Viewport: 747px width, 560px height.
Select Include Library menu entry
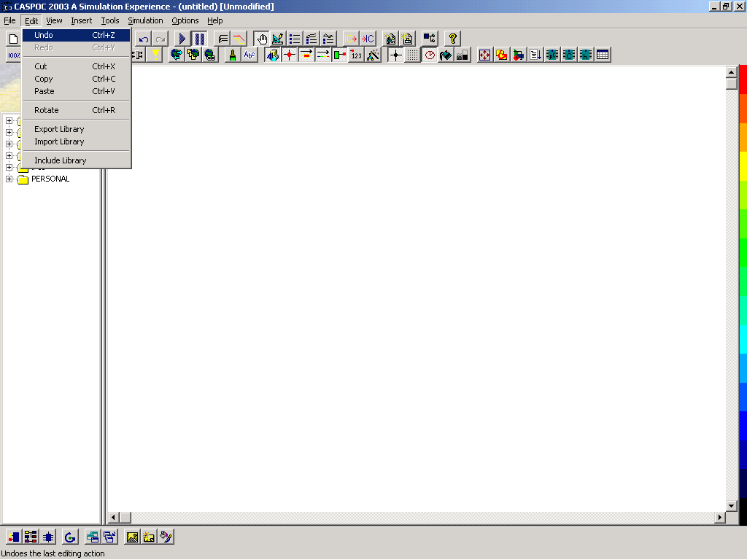click(x=76, y=161)
